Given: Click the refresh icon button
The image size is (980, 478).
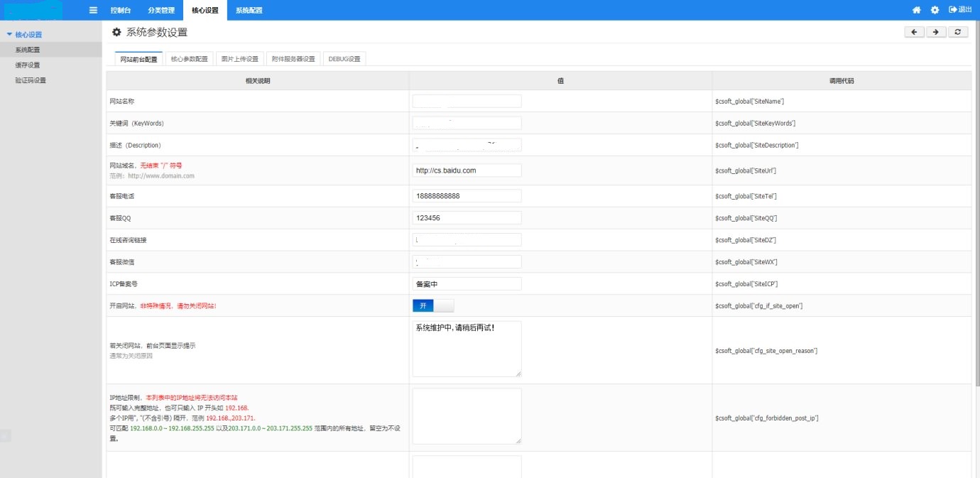Looking at the screenshot, I should click(958, 32).
